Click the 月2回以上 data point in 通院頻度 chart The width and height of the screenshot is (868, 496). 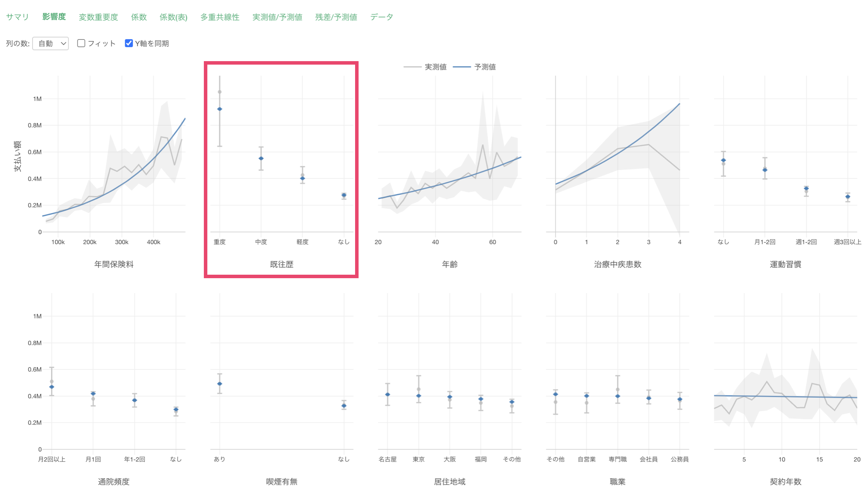51,387
